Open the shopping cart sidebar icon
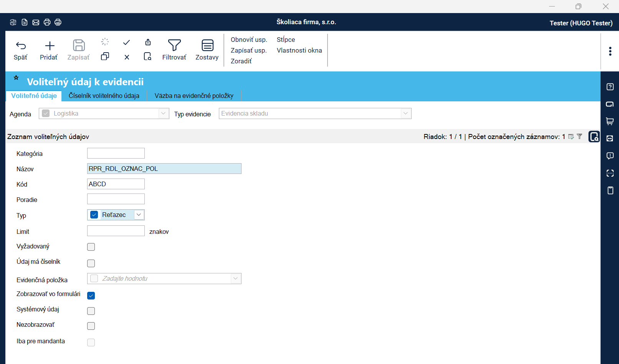This screenshot has width=619, height=364. coord(610,121)
